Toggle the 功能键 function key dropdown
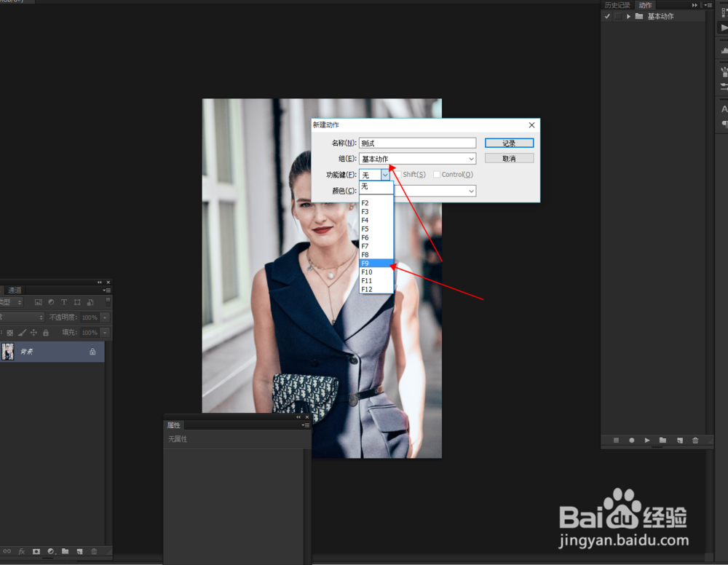Viewport: 728px width, 565px height. pos(385,175)
